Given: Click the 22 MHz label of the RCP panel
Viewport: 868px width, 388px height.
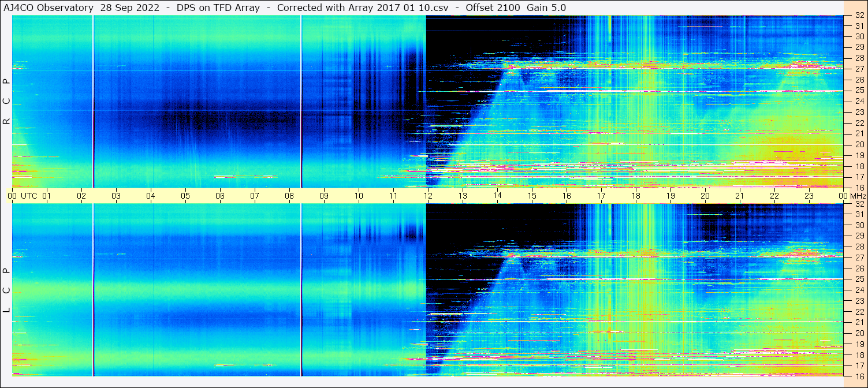Looking at the screenshot, I should 859,123.
